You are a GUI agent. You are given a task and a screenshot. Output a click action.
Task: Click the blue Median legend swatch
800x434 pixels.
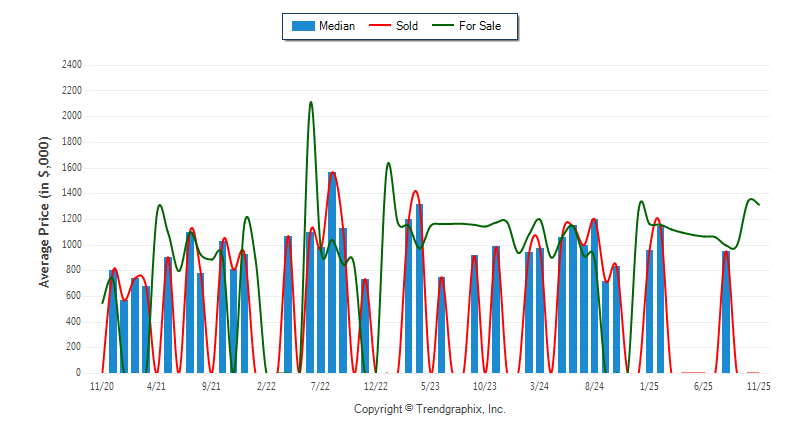[x=301, y=26]
